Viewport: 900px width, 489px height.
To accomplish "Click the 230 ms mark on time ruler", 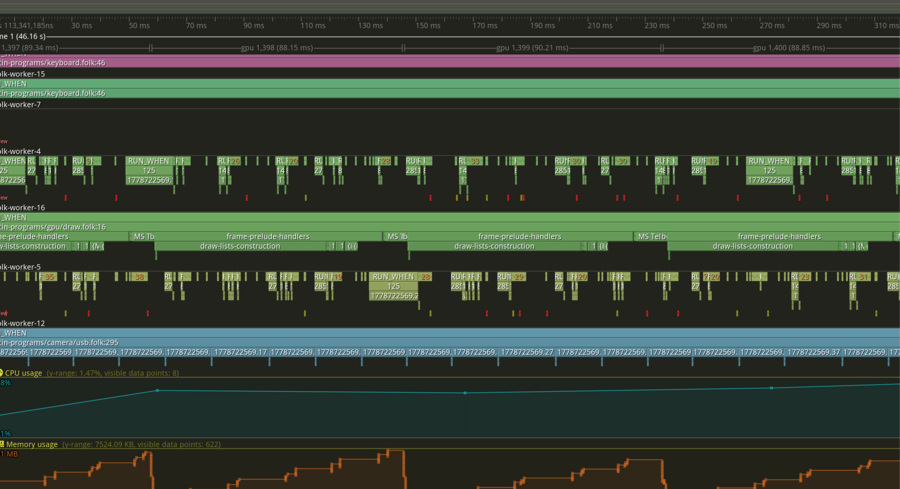I will pos(657,25).
